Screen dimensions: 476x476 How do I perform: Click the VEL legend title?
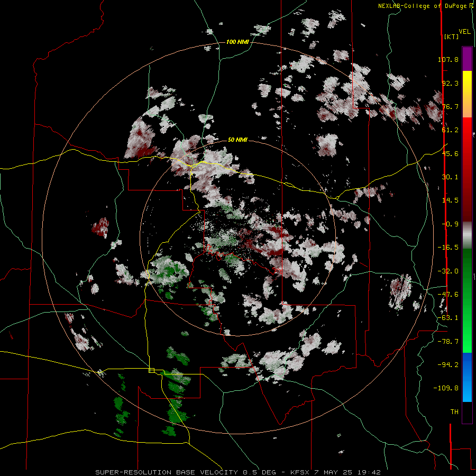(x=465, y=31)
